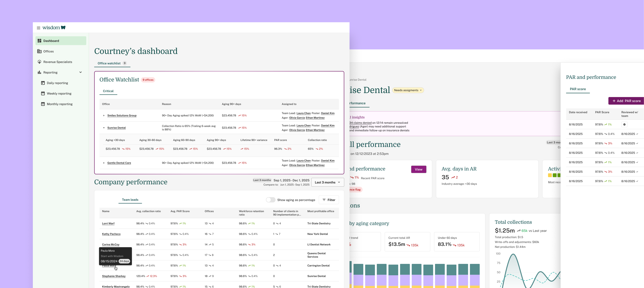Image resolution: width=644 pixels, height=288 pixels.
Task: Click the Weekly reporting calendar icon
Action: click(43, 94)
